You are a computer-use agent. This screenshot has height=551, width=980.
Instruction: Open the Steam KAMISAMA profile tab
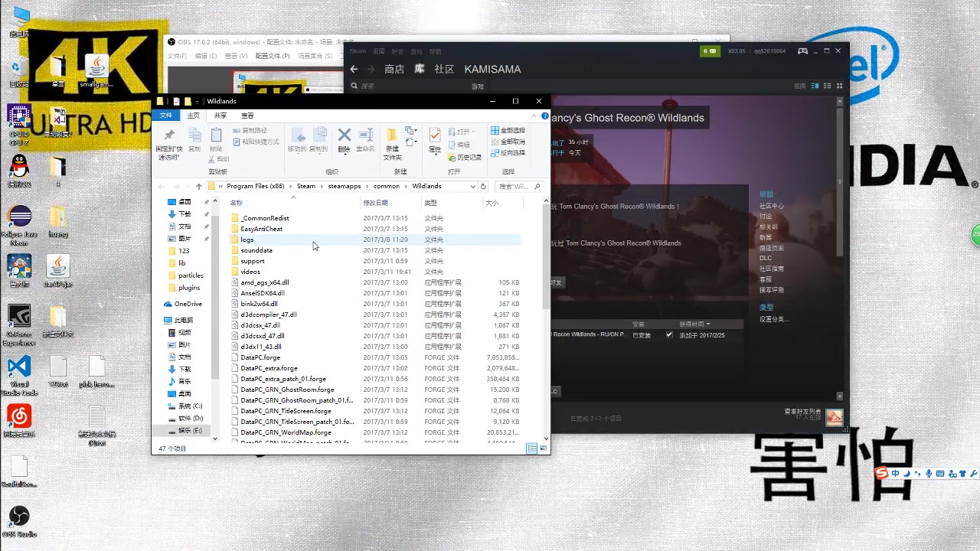[x=492, y=69]
